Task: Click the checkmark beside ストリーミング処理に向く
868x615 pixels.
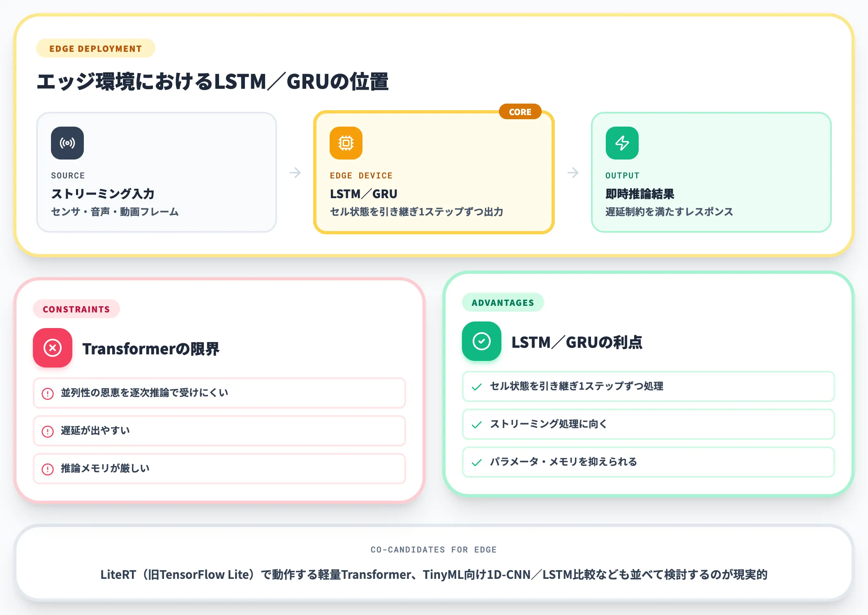Action: (x=477, y=425)
